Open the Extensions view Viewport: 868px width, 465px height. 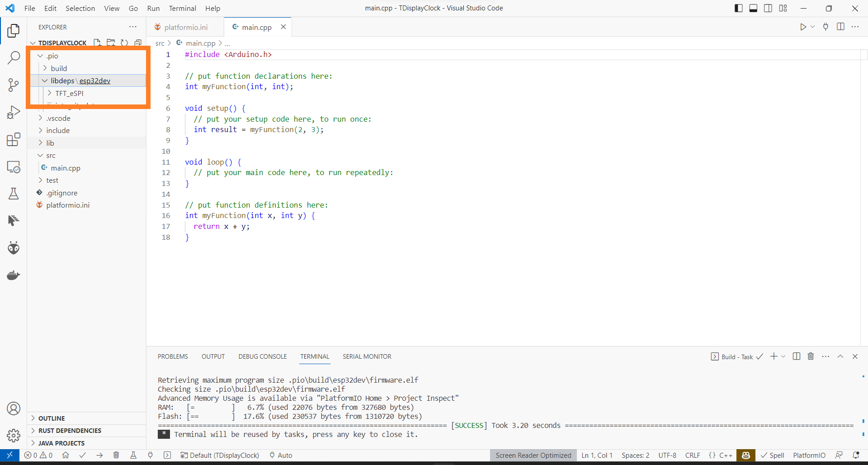tap(14, 139)
